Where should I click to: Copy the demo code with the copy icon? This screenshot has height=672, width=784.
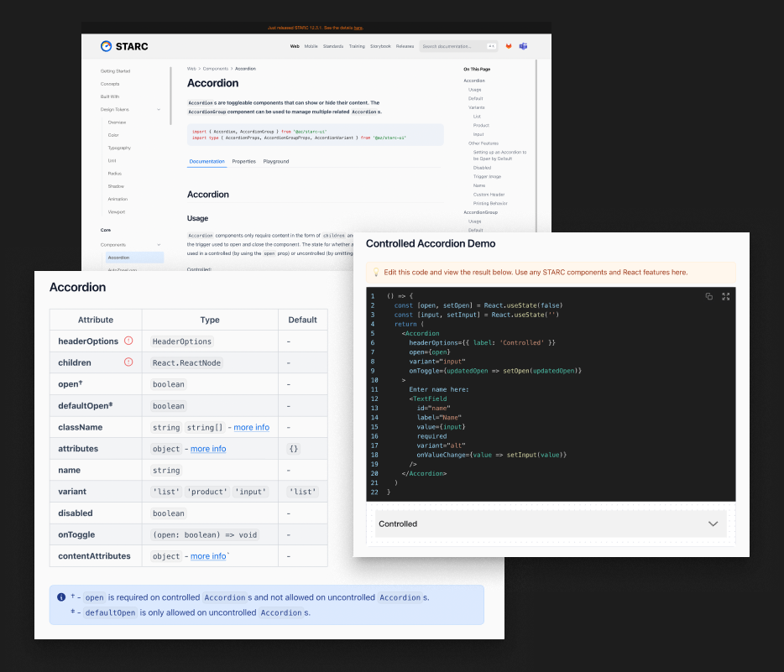pos(709,296)
